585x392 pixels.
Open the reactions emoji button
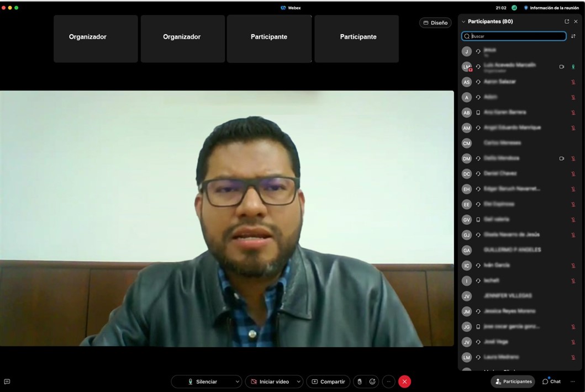(372, 382)
